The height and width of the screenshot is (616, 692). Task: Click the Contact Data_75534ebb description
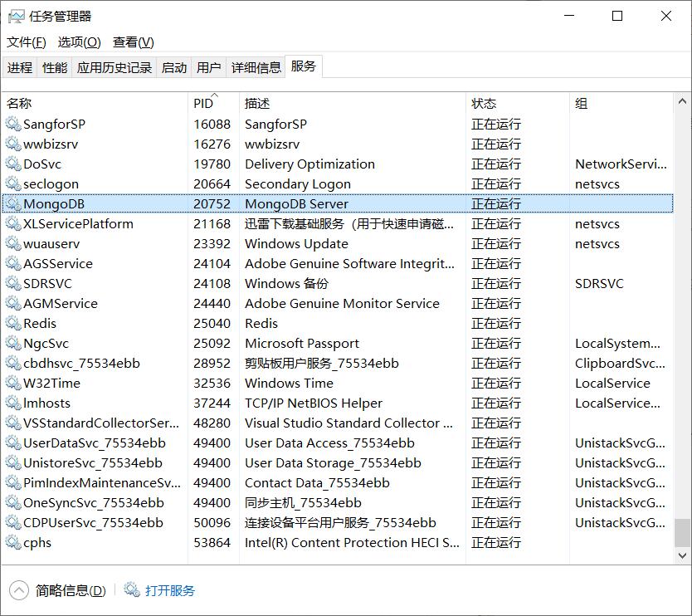pos(317,482)
